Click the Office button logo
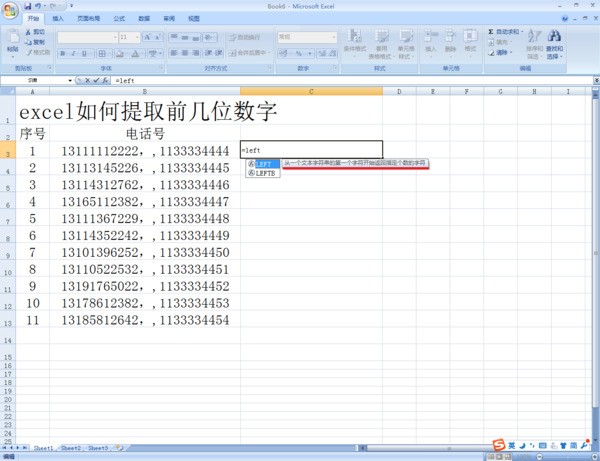 click(x=11, y=11)
